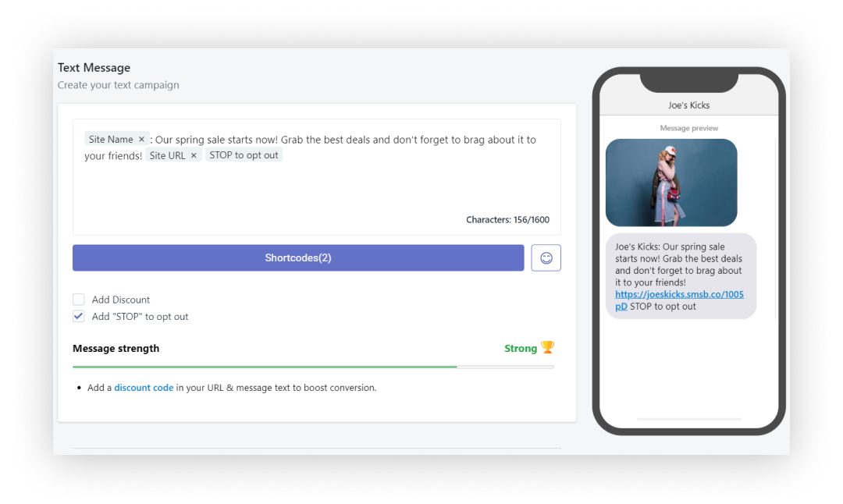This screenshot has height=504, width=843.
Task: Open the emoji picker smiley icon
Action: 546,258
